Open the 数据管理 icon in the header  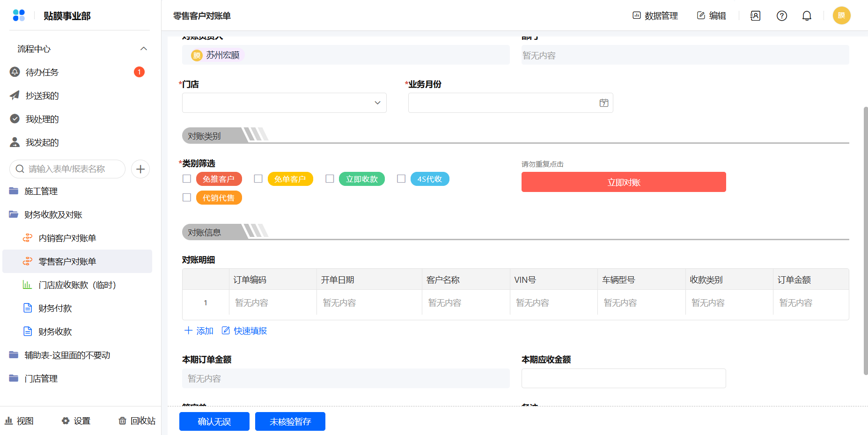(637, 15)
